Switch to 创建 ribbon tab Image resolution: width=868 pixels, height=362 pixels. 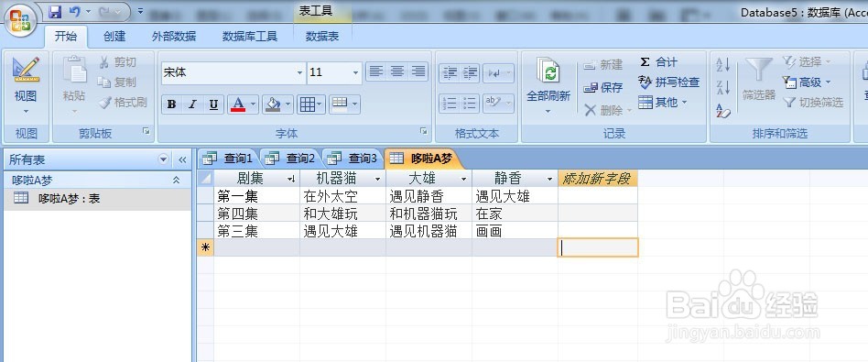tap(114, 37)
